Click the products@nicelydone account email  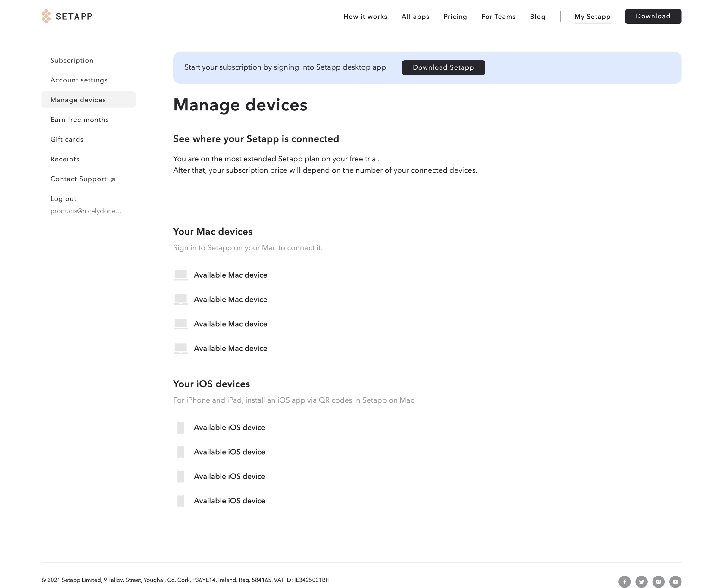[x=87, y=211]
